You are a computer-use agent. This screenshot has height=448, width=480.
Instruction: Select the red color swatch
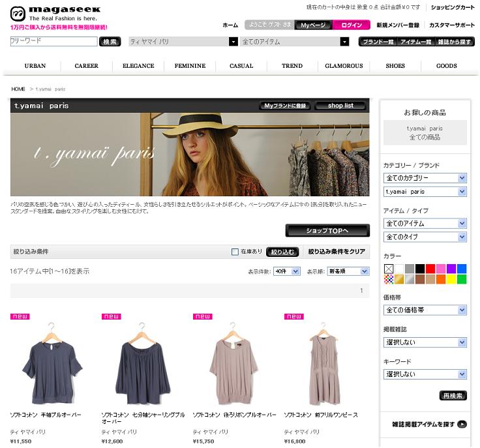[430, 269]
